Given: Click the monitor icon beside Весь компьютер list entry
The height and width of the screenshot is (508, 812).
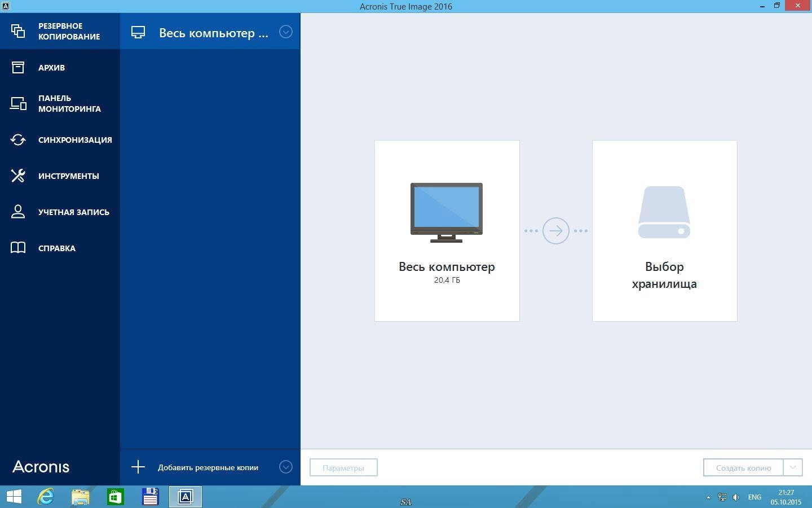Looking at the screenshot, I should click(138, 32).
